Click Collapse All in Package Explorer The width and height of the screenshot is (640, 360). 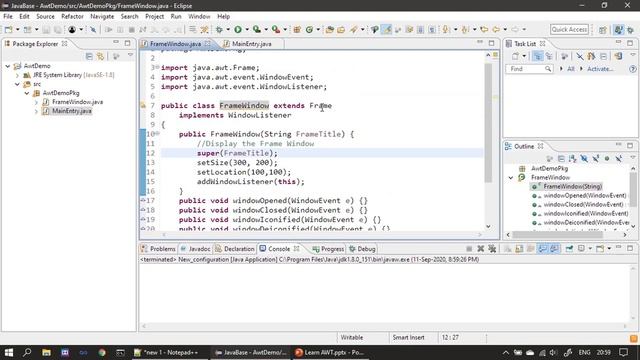pos(89,56)
